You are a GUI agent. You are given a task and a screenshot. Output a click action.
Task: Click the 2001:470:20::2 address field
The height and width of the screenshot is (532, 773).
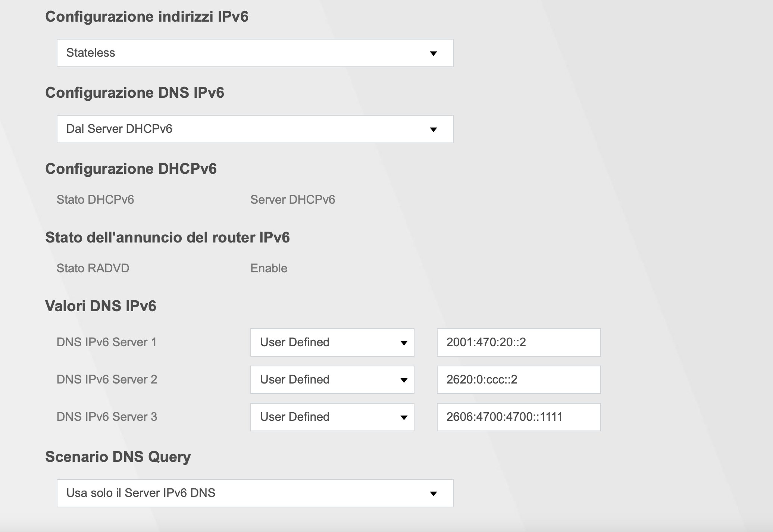(519, 342)
